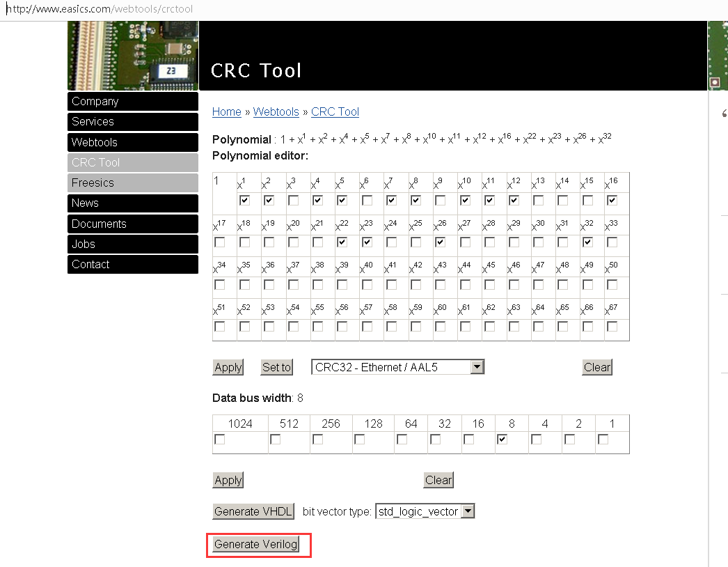This screenshot has height=567, width=728.
Task: Open the Documents menu item
Action: [x=133, y=224]
